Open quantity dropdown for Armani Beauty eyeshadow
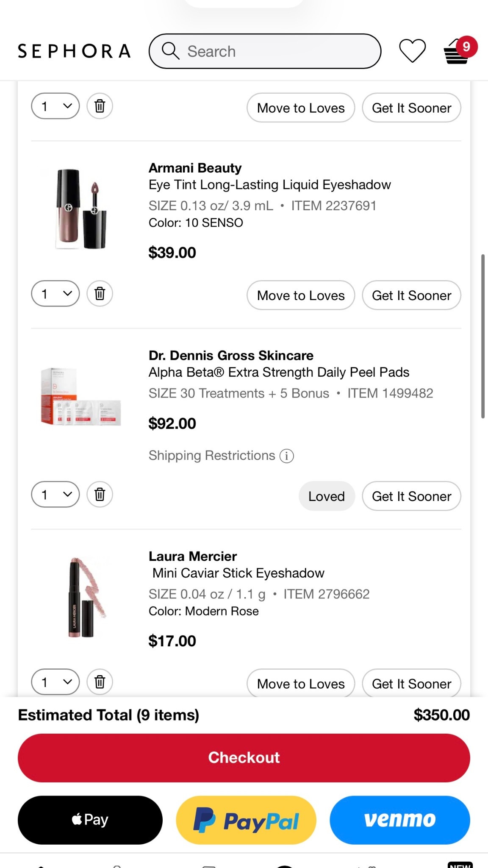This screenshot has height=868, width=488. [55, 293]
